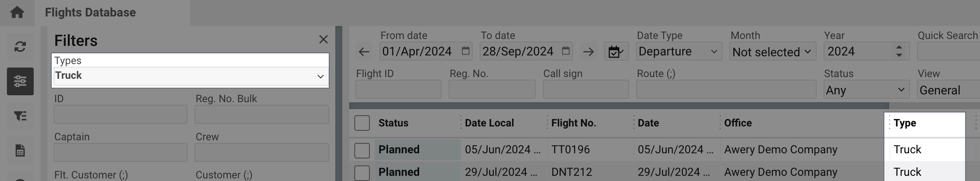Check the TT0196 flight row

[x=362, y=150]
